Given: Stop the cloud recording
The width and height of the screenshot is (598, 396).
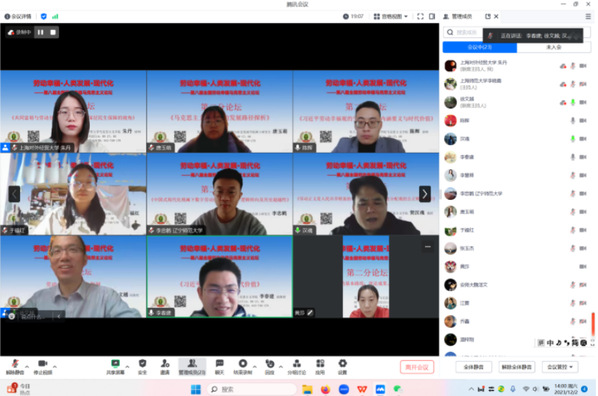Looking at the screenshot, I should point(53,32).
